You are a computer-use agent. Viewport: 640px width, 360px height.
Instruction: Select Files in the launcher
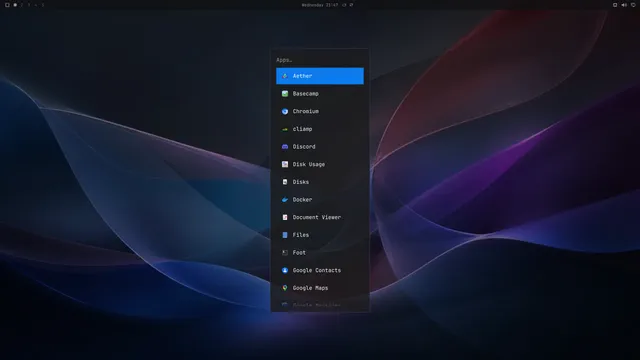pos(320,235)
